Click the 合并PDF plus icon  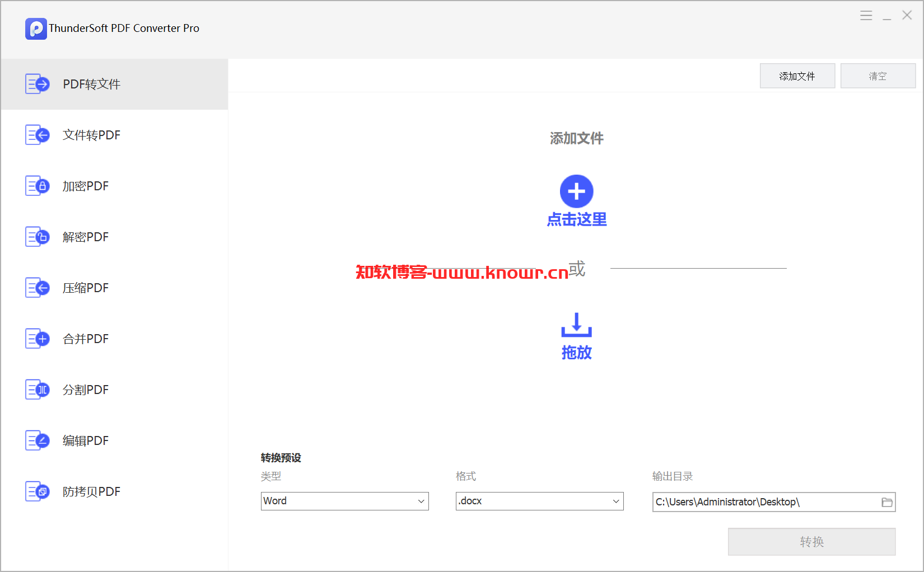[x=38, y=339]
